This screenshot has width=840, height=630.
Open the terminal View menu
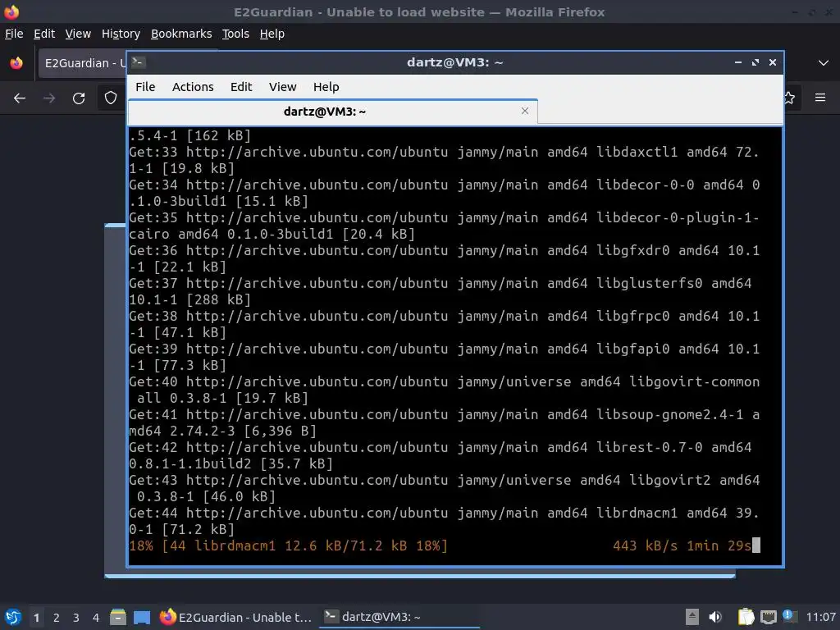point(282,87)
